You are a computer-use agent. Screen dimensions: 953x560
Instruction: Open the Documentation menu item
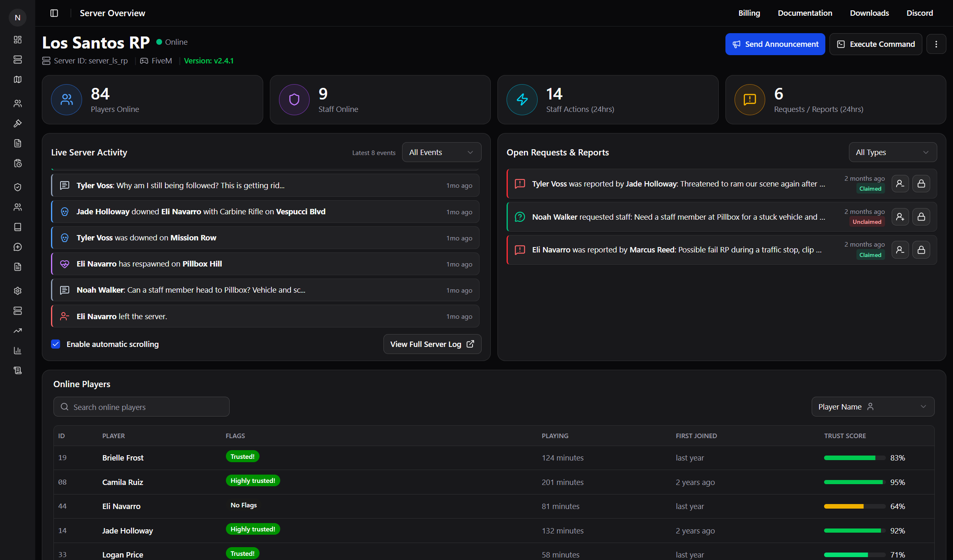(x=805, y=13)
